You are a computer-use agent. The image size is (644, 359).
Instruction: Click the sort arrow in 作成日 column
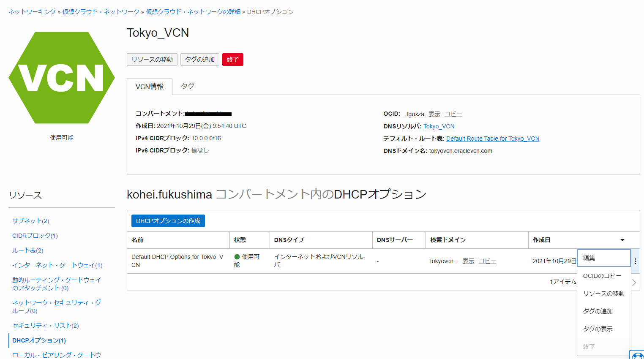tap(622, 240)
